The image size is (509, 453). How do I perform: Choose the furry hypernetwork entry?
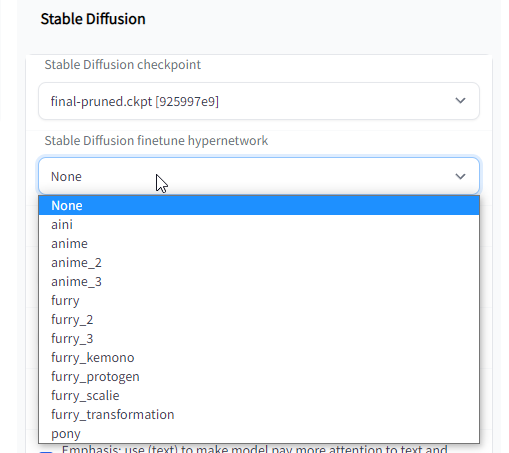click(x=259, y=300)
